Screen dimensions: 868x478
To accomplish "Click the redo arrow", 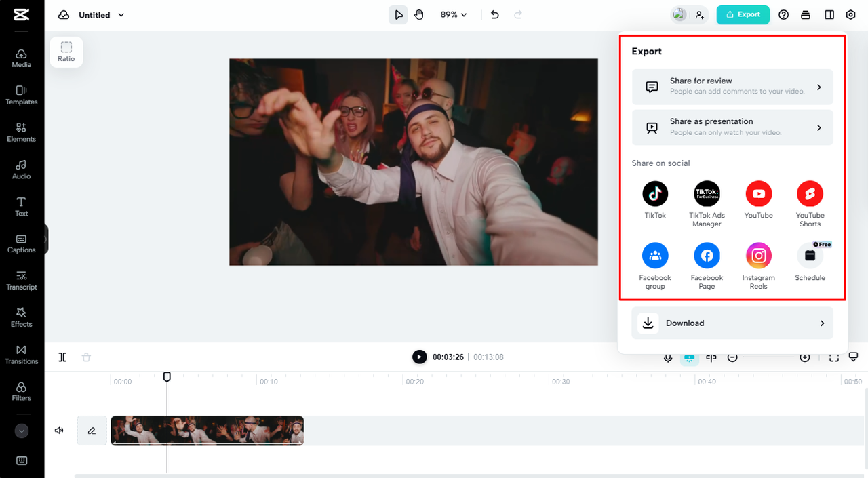I will point(518,14).
